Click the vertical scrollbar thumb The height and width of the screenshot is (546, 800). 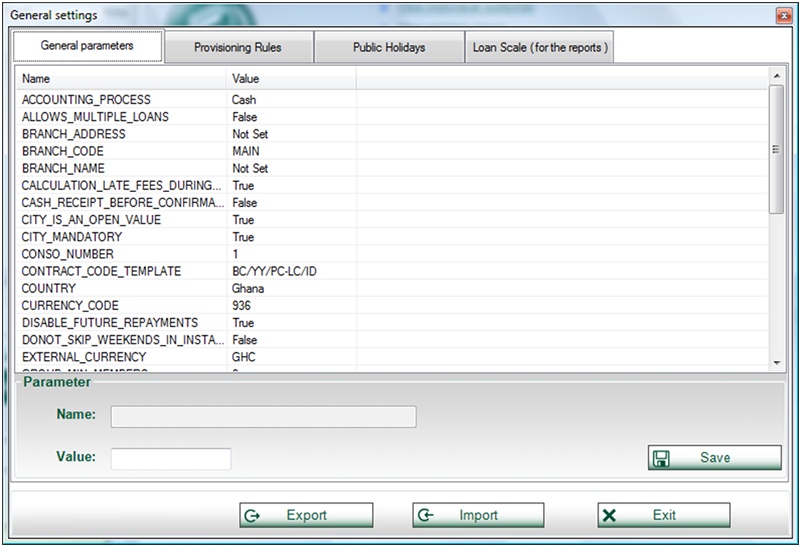(x=776, y=148)
